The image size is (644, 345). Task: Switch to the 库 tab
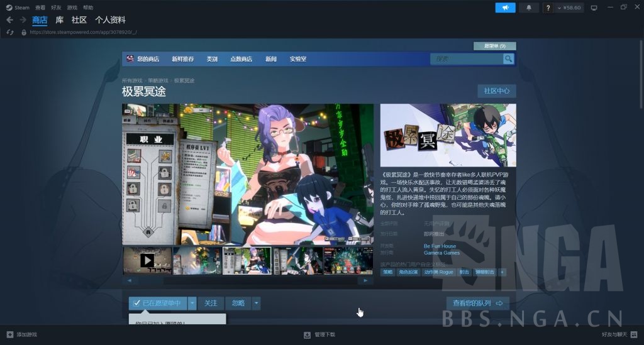pos(60,19)
